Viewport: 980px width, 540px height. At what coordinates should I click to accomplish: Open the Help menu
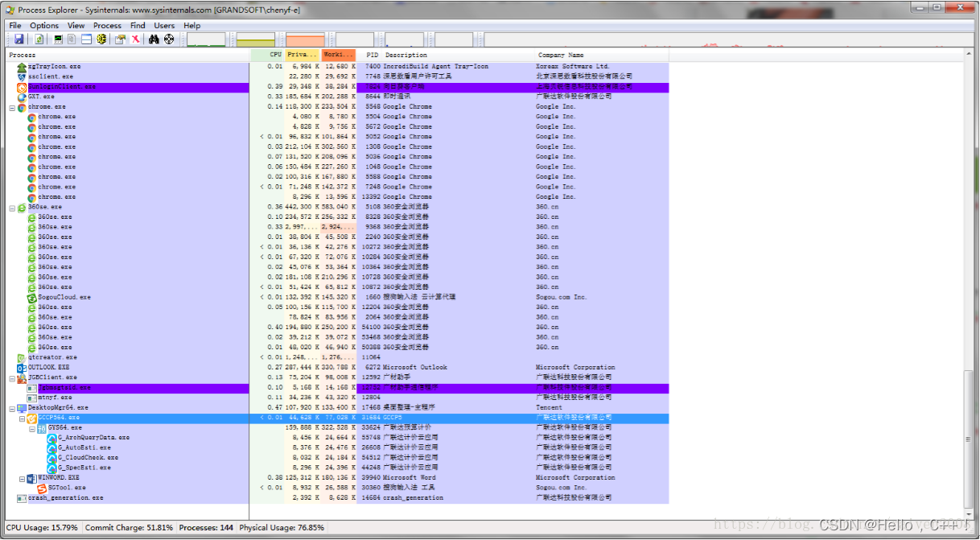pyautogui.click(x=191, y=26)
